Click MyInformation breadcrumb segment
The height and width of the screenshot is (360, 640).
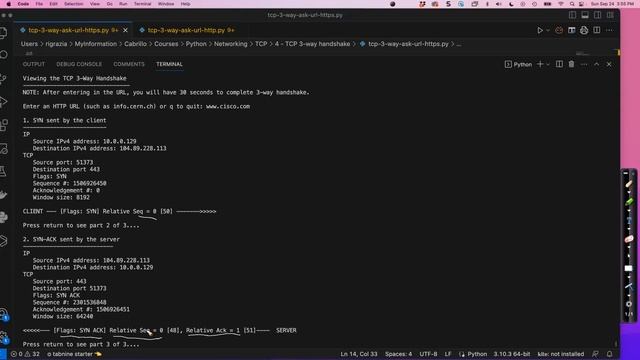pos(96,44)
